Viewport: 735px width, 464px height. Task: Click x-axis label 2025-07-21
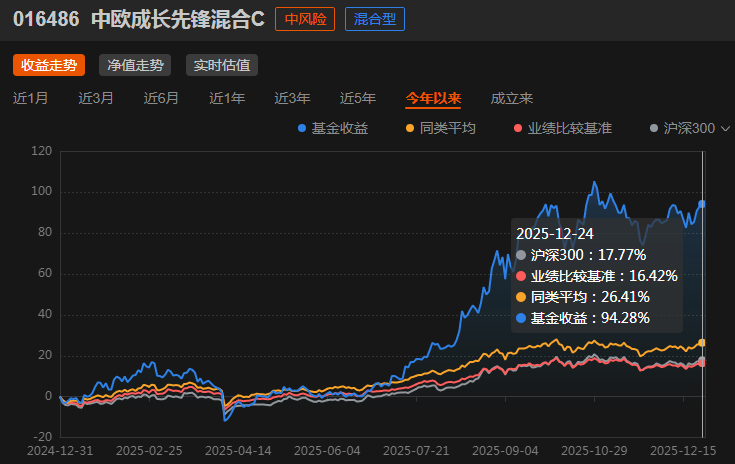click(x=416, y=451)
